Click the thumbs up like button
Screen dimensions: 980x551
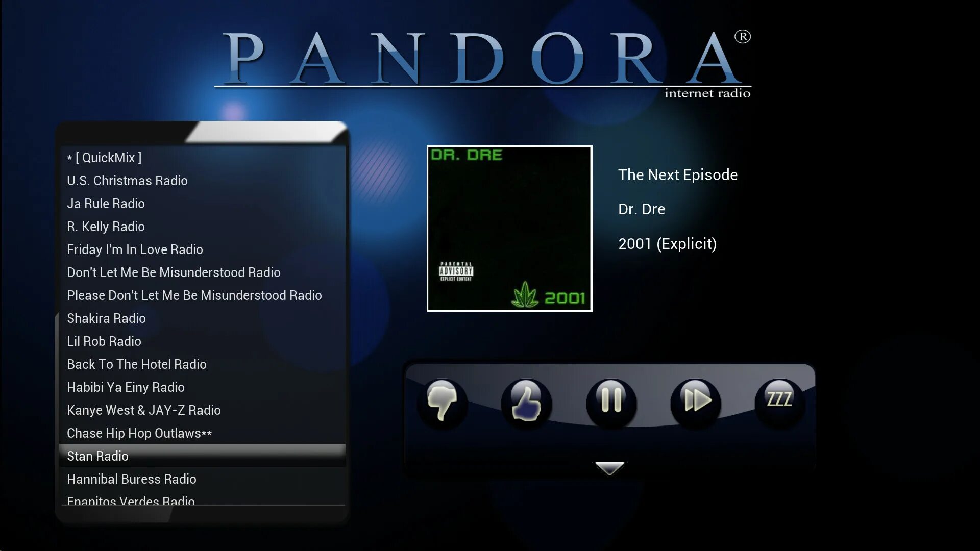tap(526, 401)
